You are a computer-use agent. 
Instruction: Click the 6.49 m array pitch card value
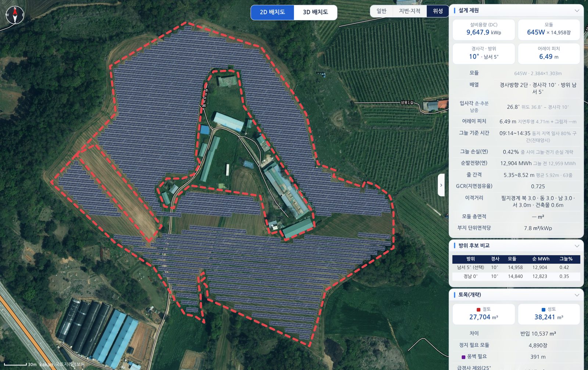point(549,57)
